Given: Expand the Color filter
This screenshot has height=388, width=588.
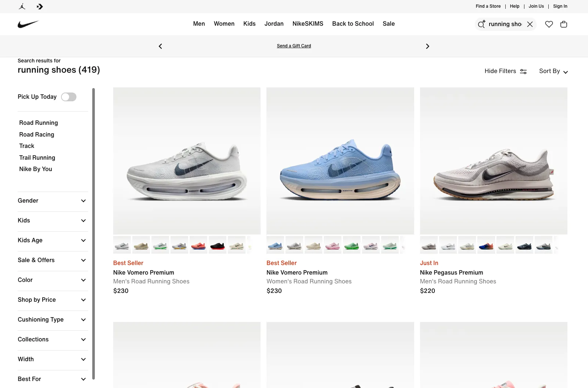Looking at the screenshot, I should [x=53, y=280].
